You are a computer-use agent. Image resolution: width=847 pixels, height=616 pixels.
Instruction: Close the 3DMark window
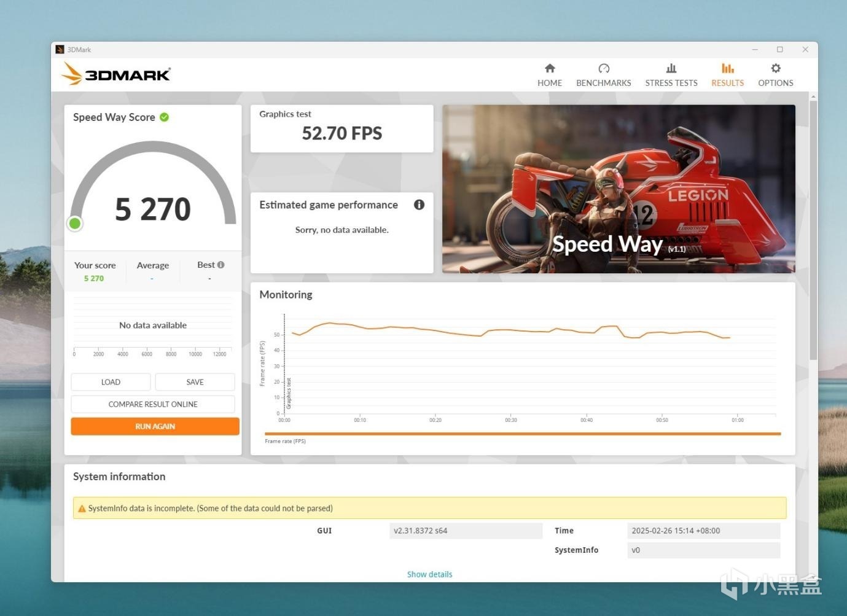805,50
